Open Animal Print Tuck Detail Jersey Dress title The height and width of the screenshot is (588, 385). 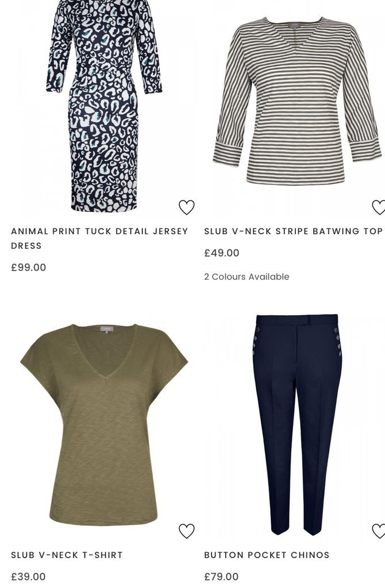click(x=99, y=238)
